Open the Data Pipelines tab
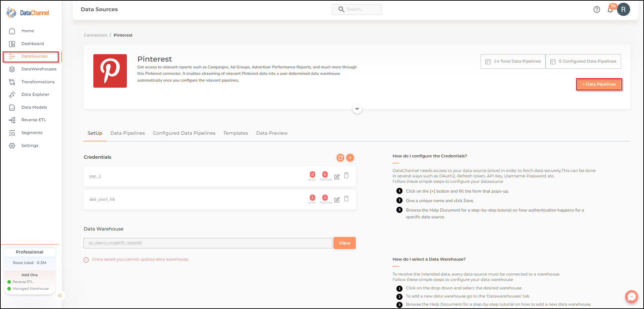Image resolution: width=644 pixels, height=309 pixels. (x=128, y=133)
